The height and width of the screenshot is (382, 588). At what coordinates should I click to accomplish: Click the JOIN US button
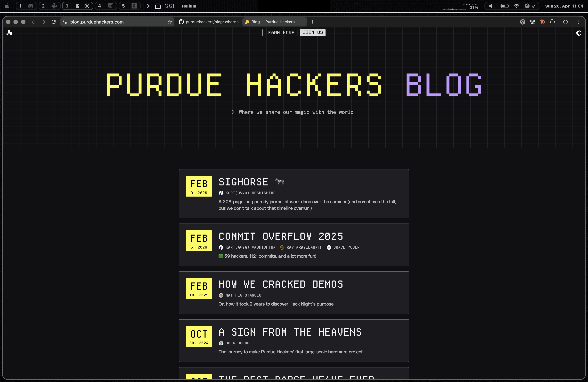pyautogui.click(x=312, y=33)
